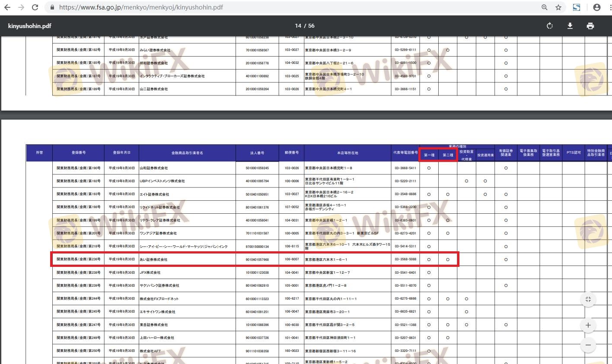This screenshot has height=364, width=612.
Task: Click the kinyushohin.pdf document title
Action: 29,26
